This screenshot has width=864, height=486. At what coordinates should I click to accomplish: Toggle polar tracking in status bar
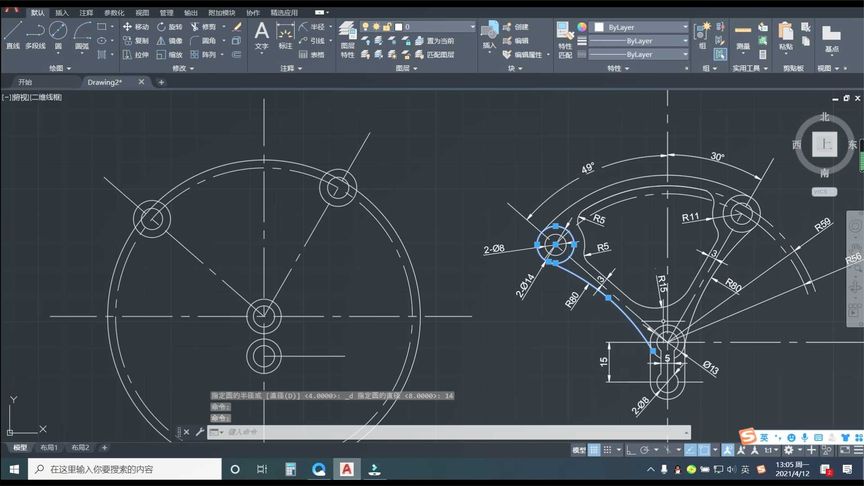644,450
